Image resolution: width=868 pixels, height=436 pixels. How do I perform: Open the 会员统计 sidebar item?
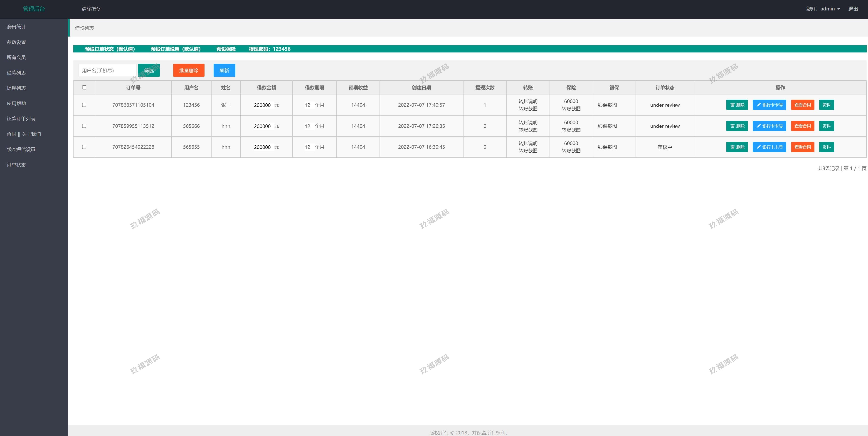point(16,27)
